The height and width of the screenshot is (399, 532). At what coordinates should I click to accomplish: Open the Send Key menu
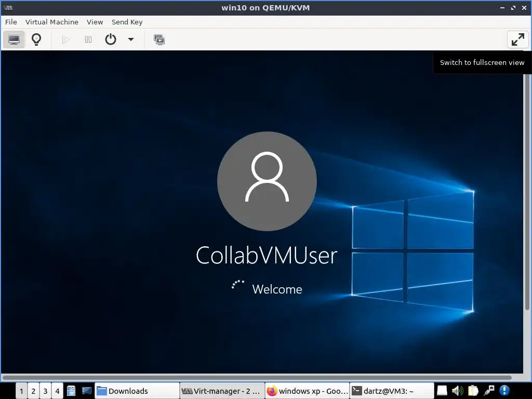127,22
